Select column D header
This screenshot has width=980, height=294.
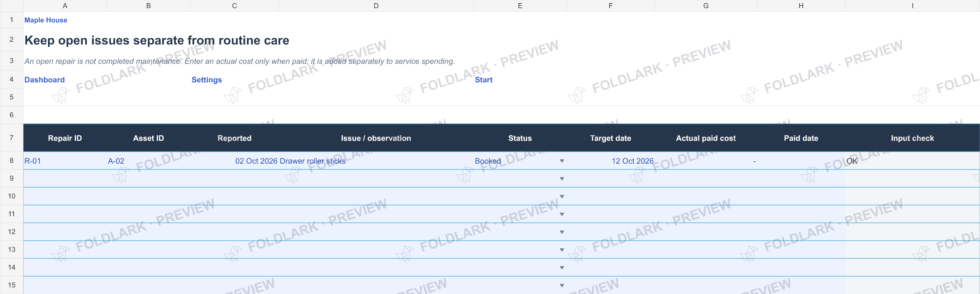(376, 6)
